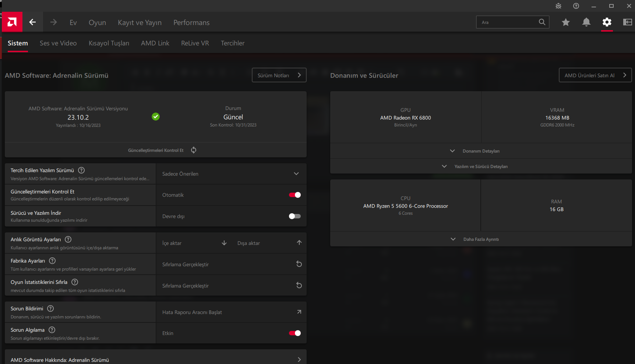The image size is (635, 364).
Task: Open the Oyun menu
Action: [x=97, y=22]
